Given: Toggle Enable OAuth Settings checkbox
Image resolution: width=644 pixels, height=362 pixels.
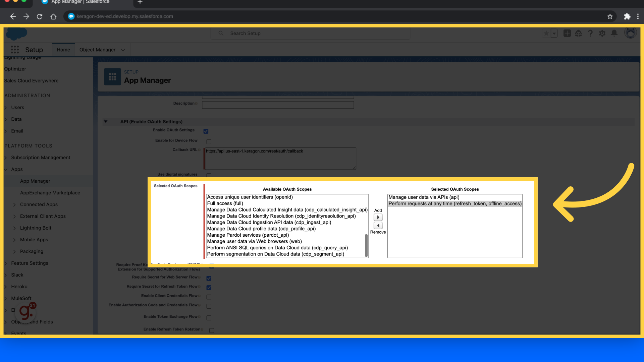Looking at the screenshot, I should pos(206,131).
